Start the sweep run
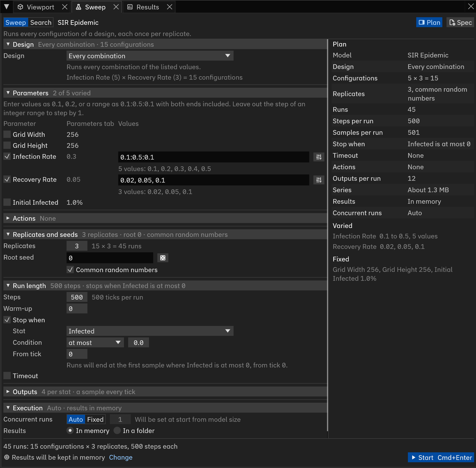The image size is (476, 468). pos(441,458)
